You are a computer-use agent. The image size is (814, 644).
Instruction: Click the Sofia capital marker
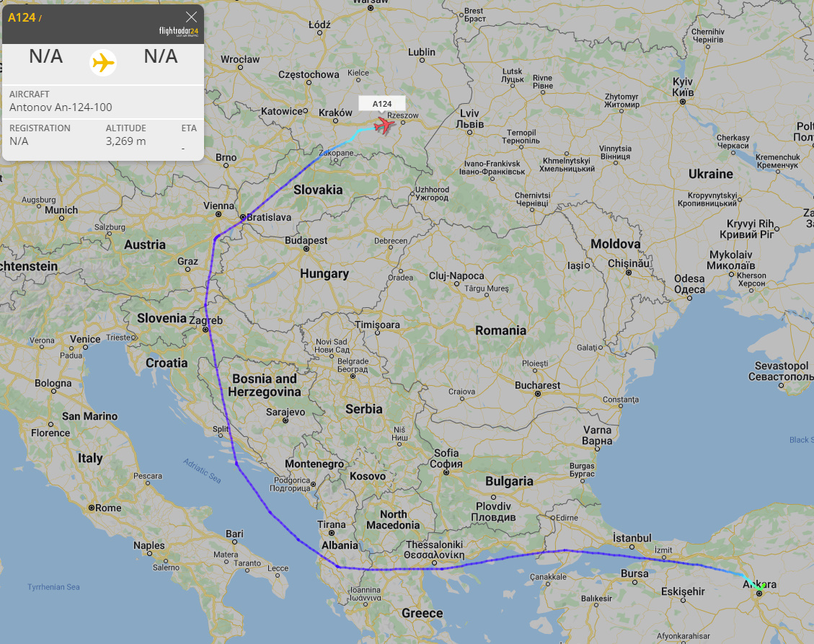pos(446,472)
